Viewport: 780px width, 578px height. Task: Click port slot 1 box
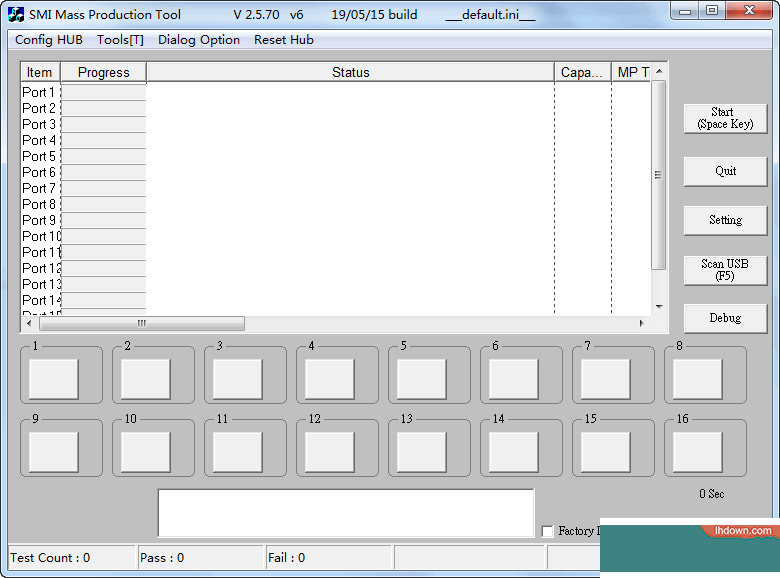[x=54, y=379]
